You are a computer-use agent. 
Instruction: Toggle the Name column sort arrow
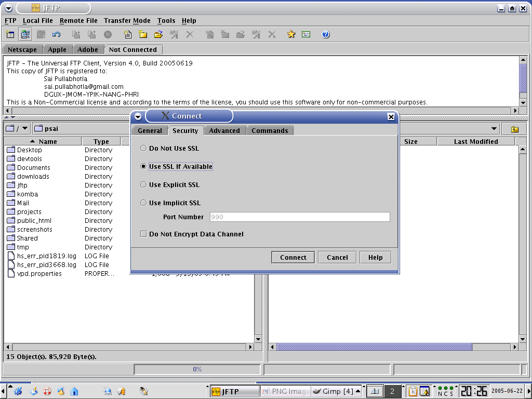33,141
